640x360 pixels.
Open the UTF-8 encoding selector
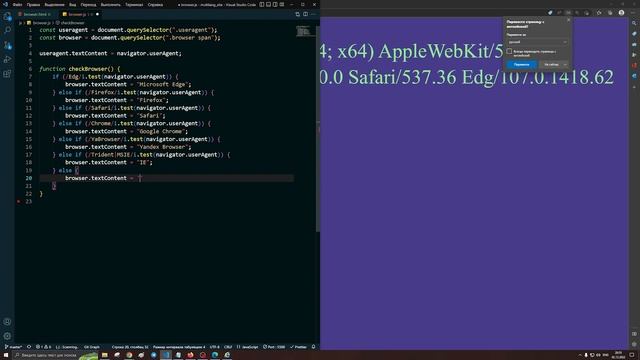[x=214, y=347]
